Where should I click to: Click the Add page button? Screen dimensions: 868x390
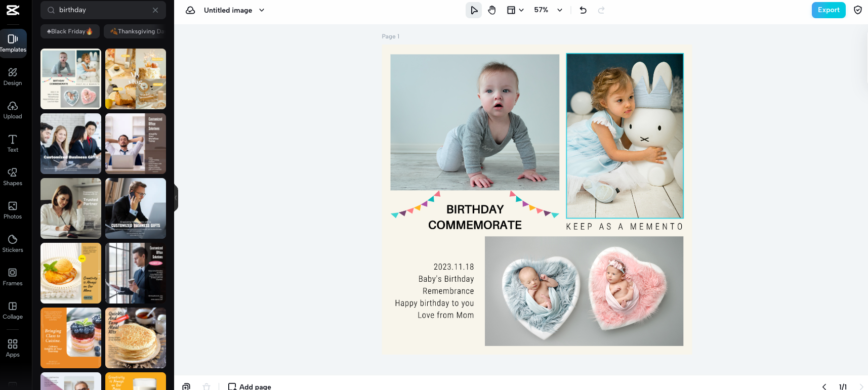(x=250, y=386)
